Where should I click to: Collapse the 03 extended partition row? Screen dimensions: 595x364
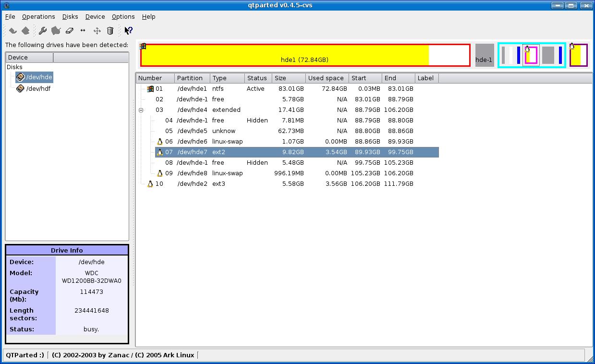point(141,110)
